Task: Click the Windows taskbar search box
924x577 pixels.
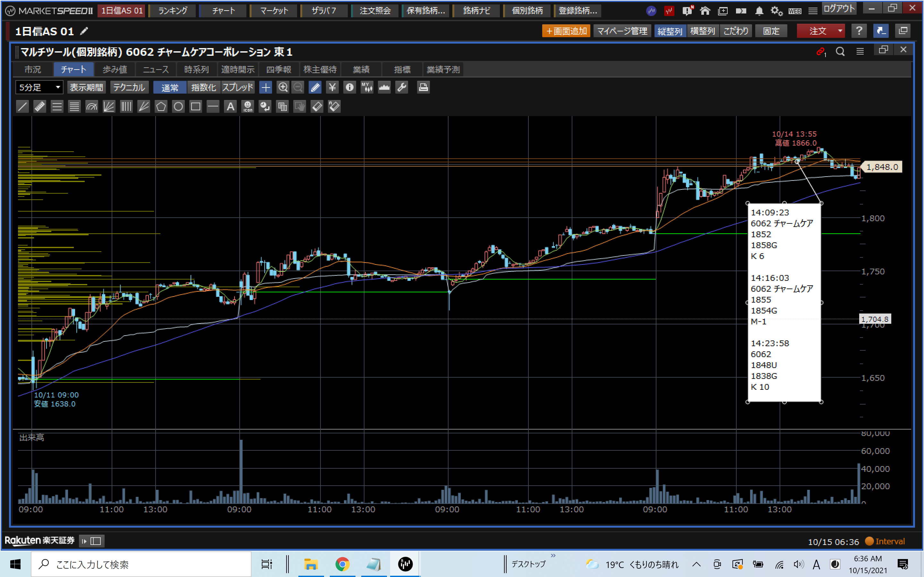Action: point(141,564)
